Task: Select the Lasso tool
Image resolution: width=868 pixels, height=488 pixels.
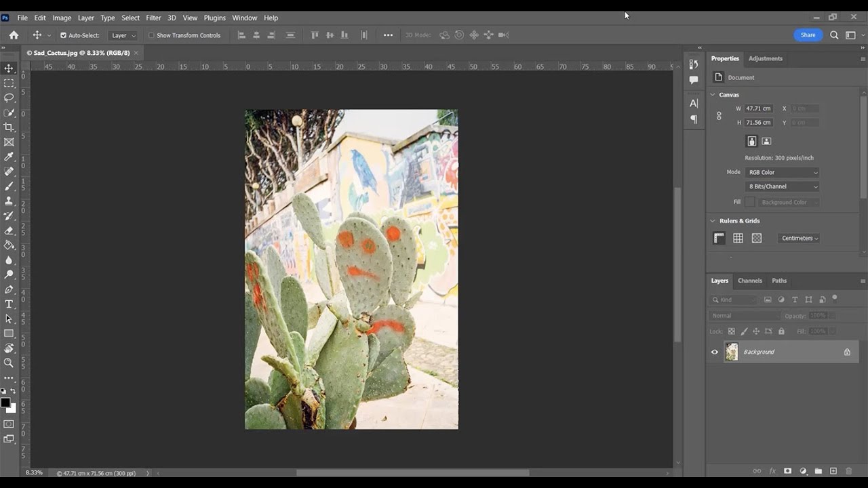Action: [9, 98]
